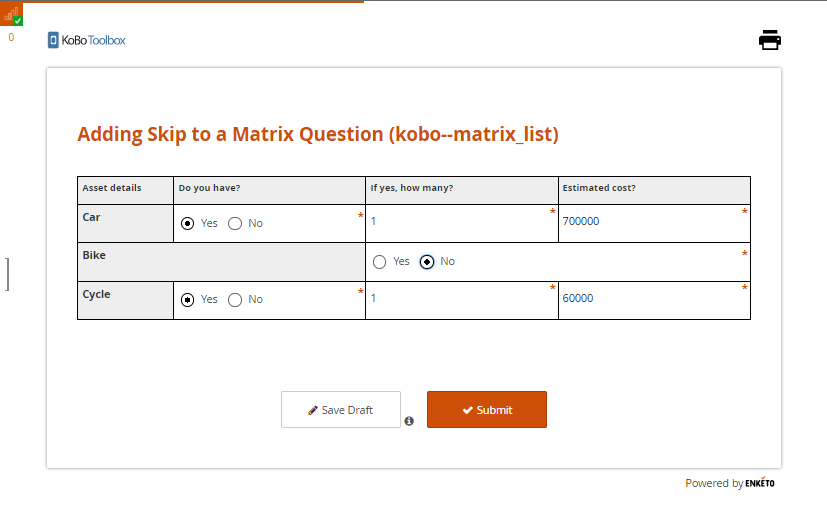Click the form title heading
Viewport: 827px width, 506px height.
318,135
